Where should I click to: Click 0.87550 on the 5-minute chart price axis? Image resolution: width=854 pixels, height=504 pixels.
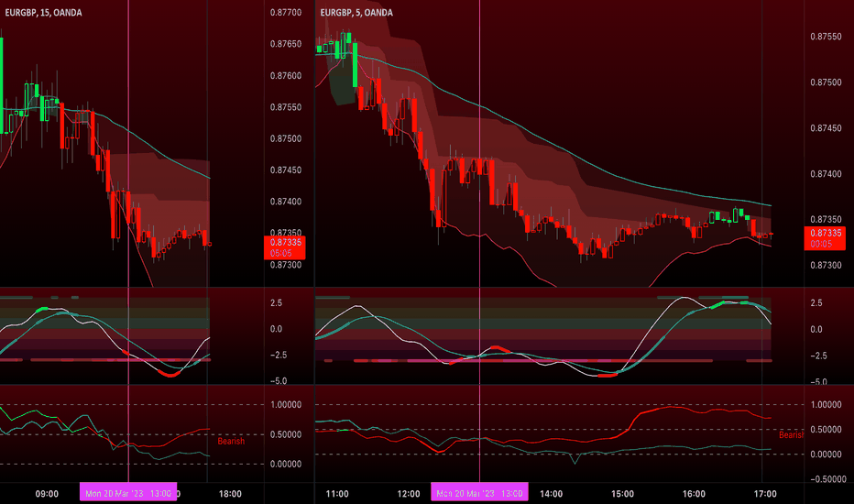tap(826, 37)
